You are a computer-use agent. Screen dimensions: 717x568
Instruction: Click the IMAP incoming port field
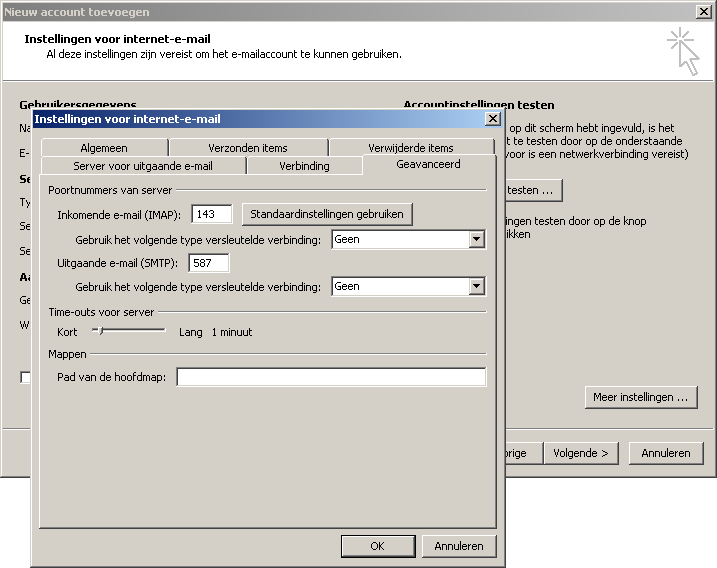coord(211,214)
